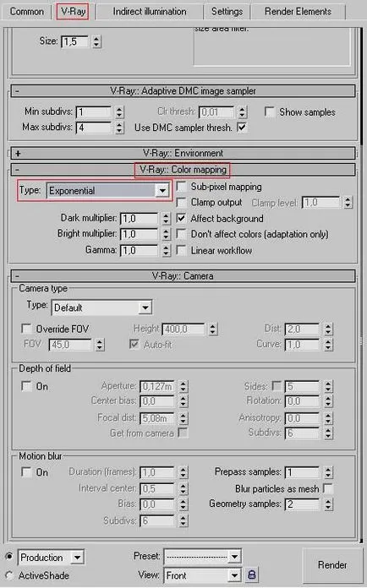Screen dimensions: 367x588
Task: Enable Override FOV checkbox
Action: pyautogui.click(x=27, y=329)
